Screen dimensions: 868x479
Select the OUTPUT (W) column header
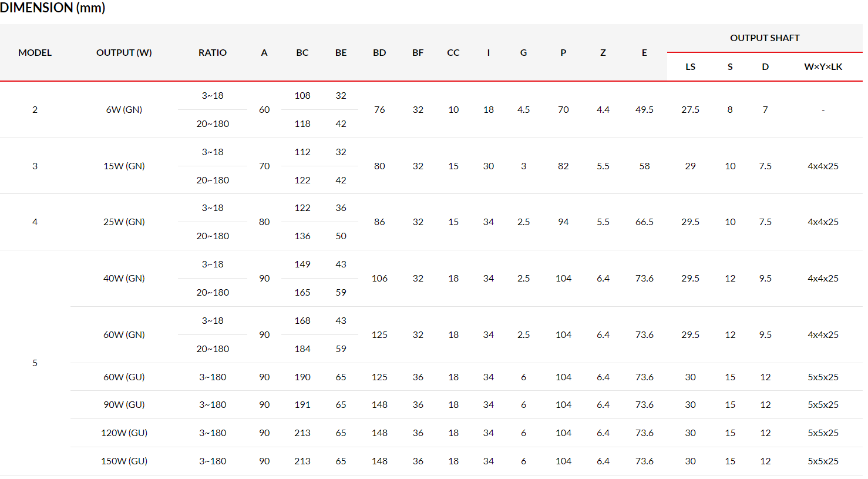pos(124,52)
